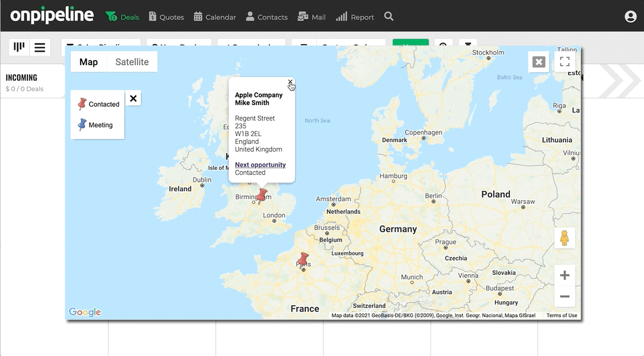Close the Apple Company info popup
Image resolution: width=644 pixels, height=356 pixels.
(x=290, y=82)
